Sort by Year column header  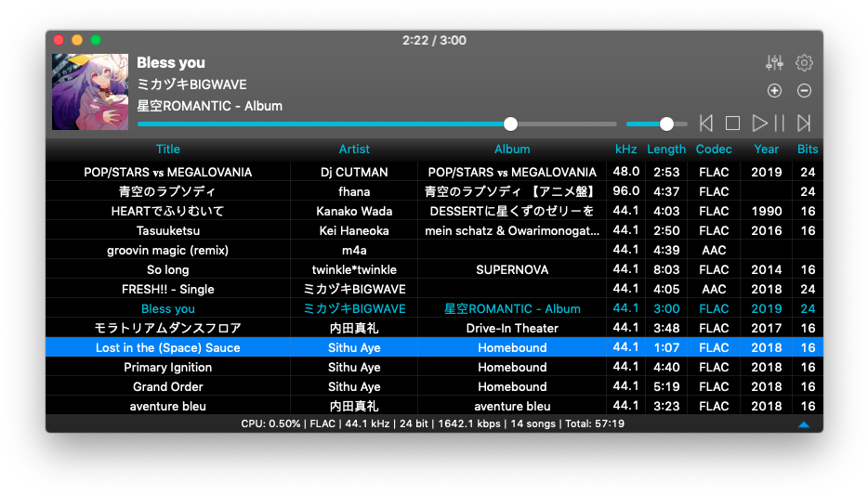coord(766,150)
